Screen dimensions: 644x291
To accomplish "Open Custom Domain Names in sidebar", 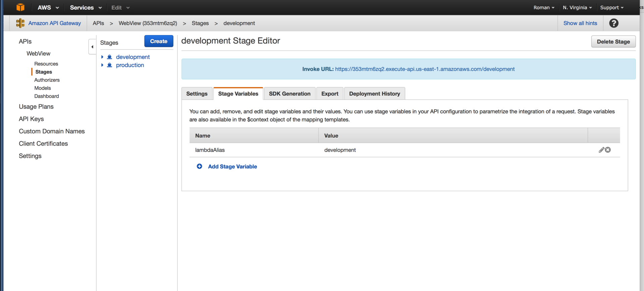I will click(52, 131).
